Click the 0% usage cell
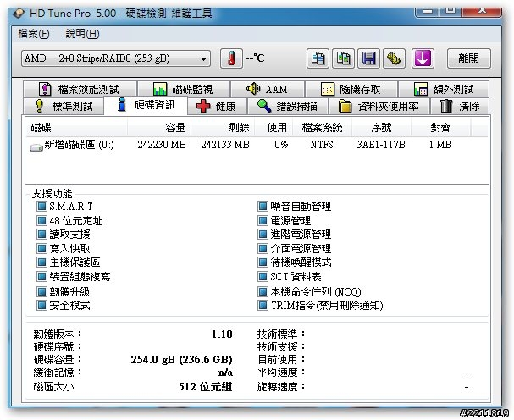Image resolution: width=514 pixels, height=420 pixels. point(281,145)
